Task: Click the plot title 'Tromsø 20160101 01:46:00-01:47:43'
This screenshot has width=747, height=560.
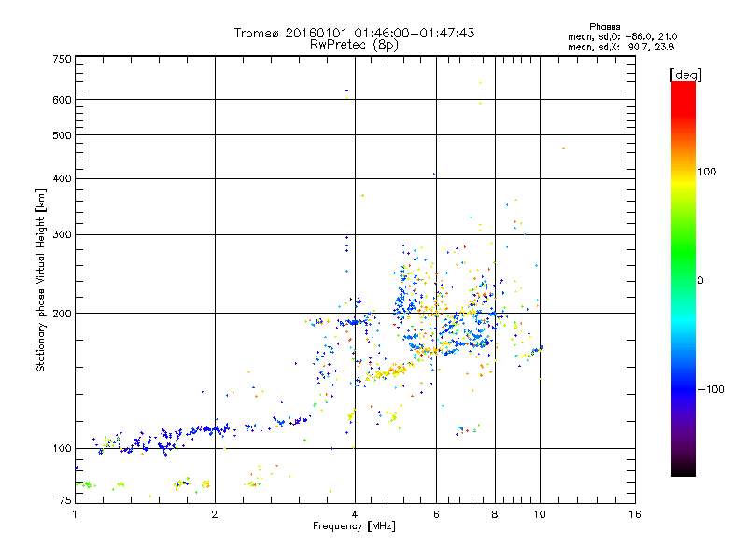Action: pos(354,33)
